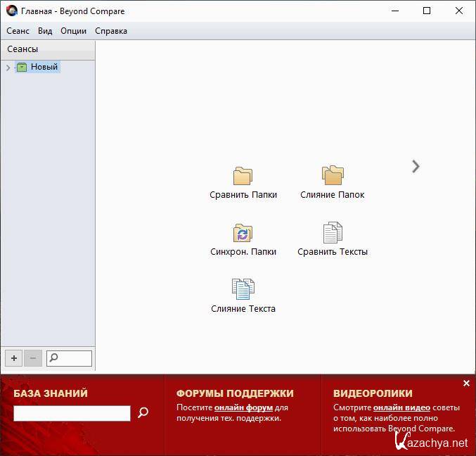The image size is (476, 456).
Task: Open the Сравнить Тексты text compare icon
Action: pyautogui.click(x=332, y=233)
